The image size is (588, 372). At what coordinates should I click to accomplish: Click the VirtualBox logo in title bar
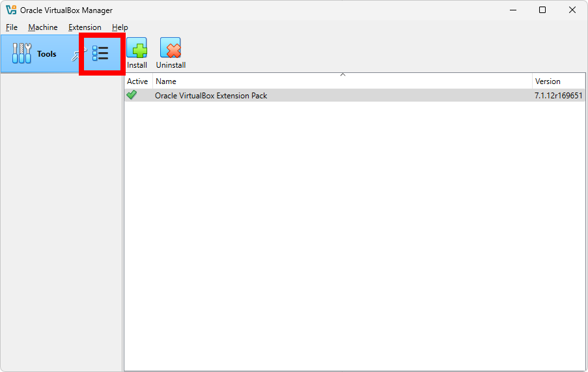tap(10, 10)
